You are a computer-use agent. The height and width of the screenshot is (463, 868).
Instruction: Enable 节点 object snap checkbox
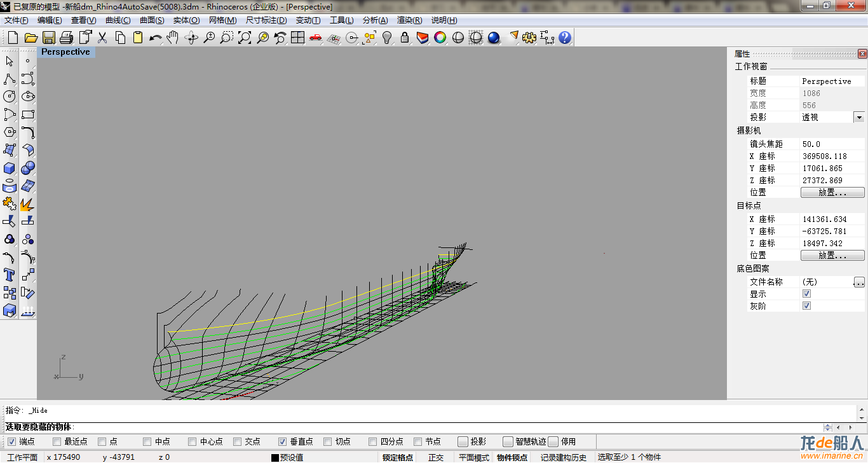coord(418,441)
